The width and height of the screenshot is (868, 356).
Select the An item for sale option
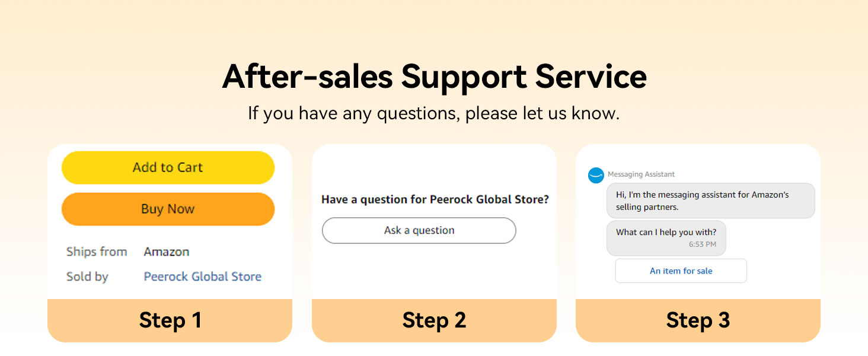coord(681,271)
